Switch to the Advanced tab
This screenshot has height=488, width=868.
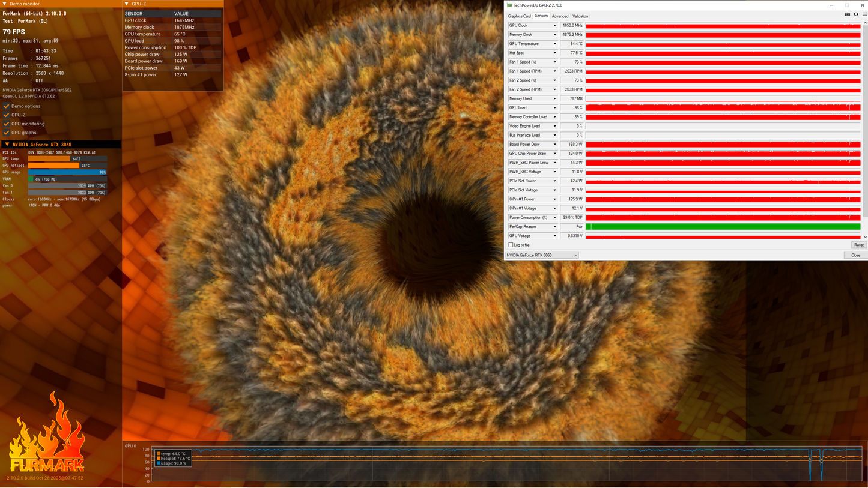(x=560, y=16)
